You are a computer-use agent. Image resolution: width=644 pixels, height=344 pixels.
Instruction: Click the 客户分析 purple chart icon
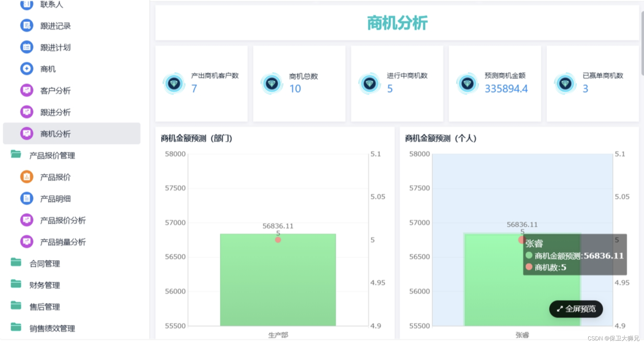pos(26,91)
